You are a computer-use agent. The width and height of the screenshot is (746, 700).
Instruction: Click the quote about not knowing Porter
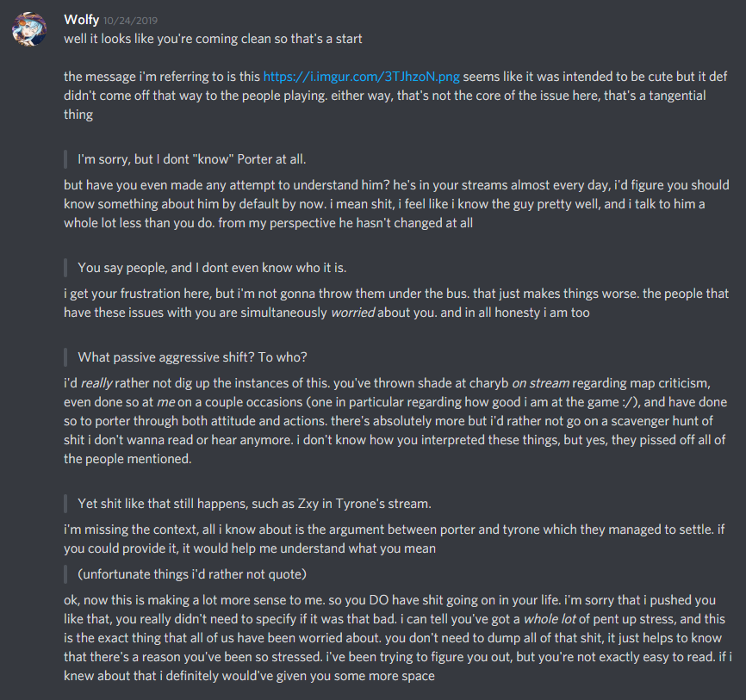coord(192,159)
